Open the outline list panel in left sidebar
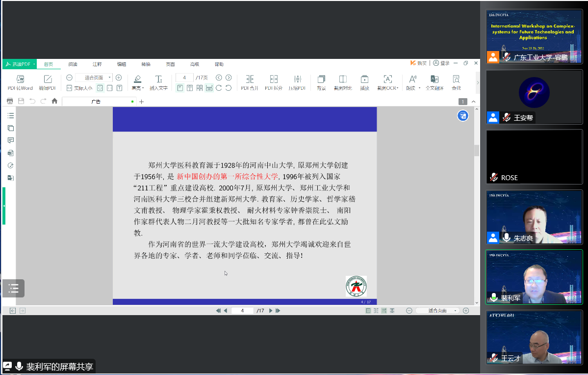Screen dimensions: 588x375 [10, 116]
